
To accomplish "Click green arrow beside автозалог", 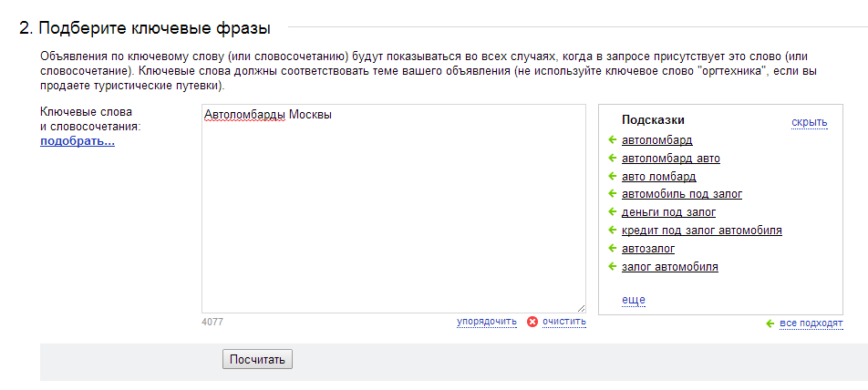I will pos(613,248).
